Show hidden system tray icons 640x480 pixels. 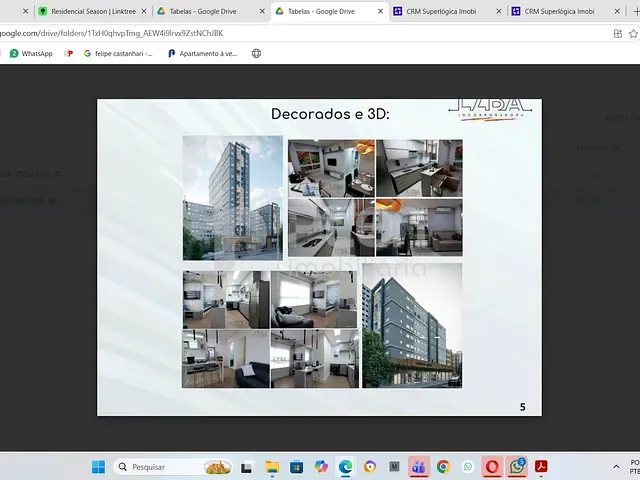pos(616,467)
